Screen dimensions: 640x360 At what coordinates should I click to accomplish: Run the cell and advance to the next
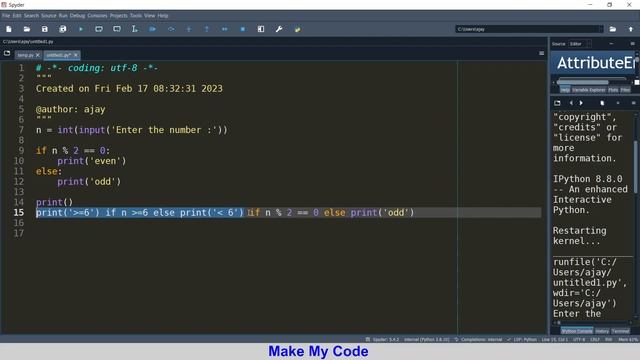tap(117, 29)
